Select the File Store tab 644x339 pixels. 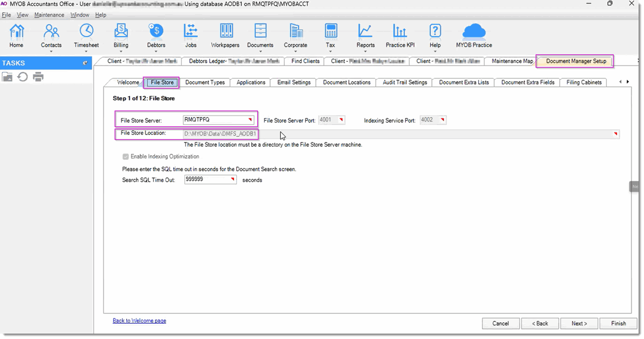[x=162, y=82]
